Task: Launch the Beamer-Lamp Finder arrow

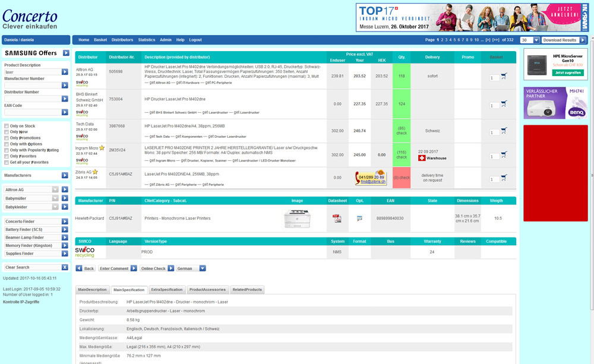Action: [x=65, y=238]
